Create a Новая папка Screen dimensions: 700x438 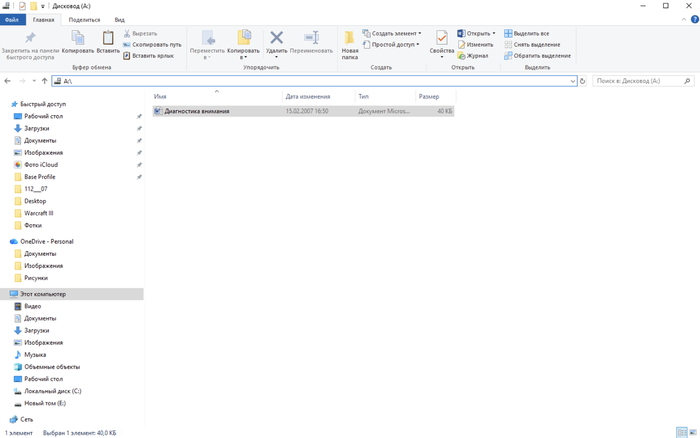point(350,45)
